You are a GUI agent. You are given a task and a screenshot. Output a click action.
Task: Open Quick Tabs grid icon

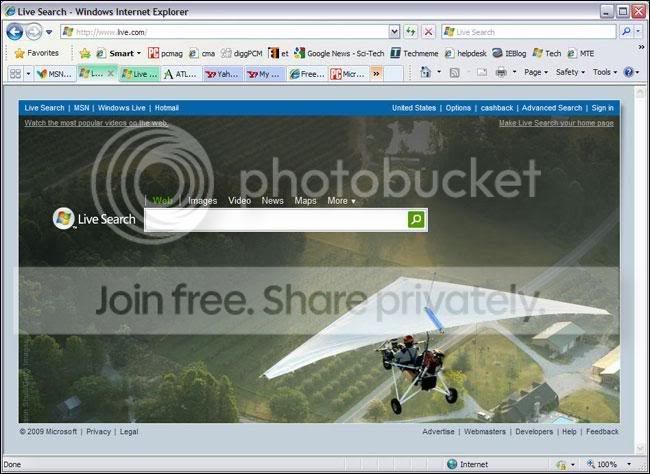pyautogui.click(x=15, y=73)
